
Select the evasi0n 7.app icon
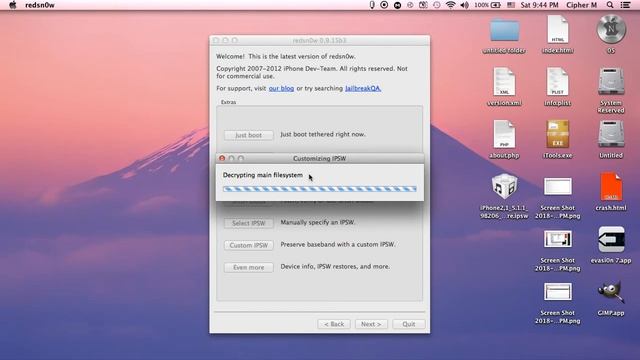611,239
